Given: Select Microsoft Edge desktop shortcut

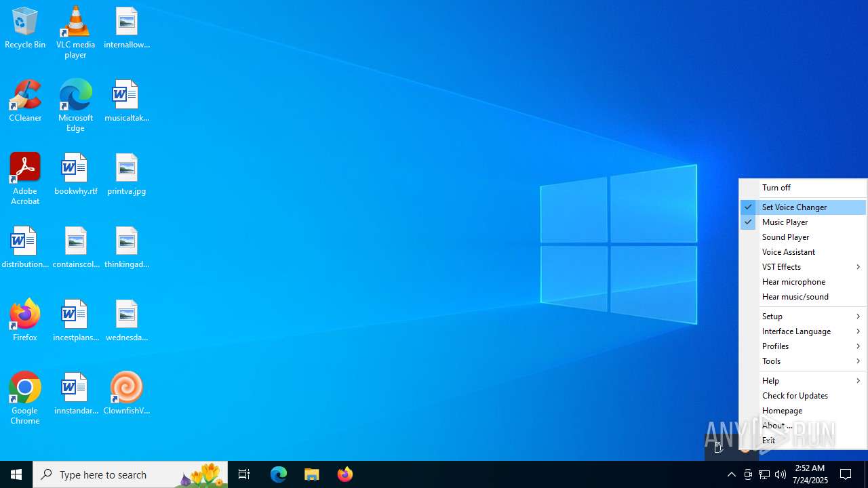Looking at the screenshot, I should tap(75, 106).
